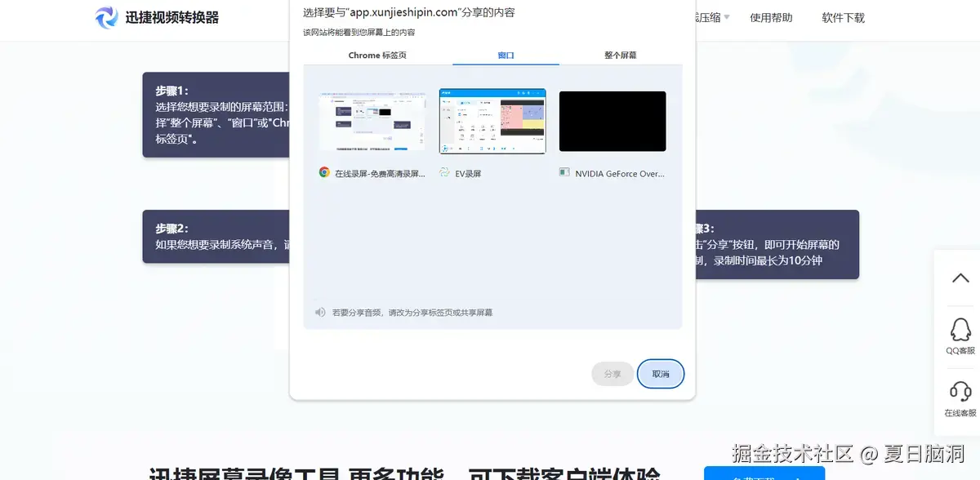This screenshot has width=980, height=480.
Task: Click the 迅捷视频转换器 site title
Action: click(x=171, y=17)
